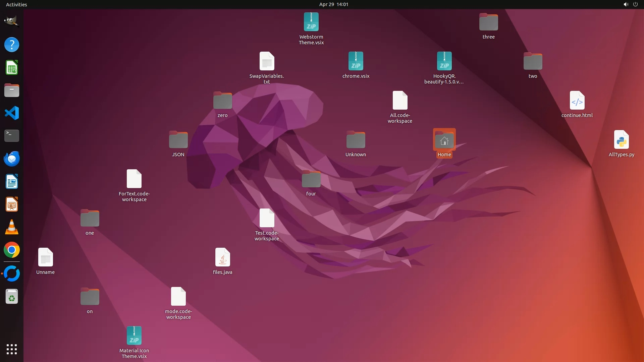
Task: Open VLC media player icon
Action: [11, 227]
